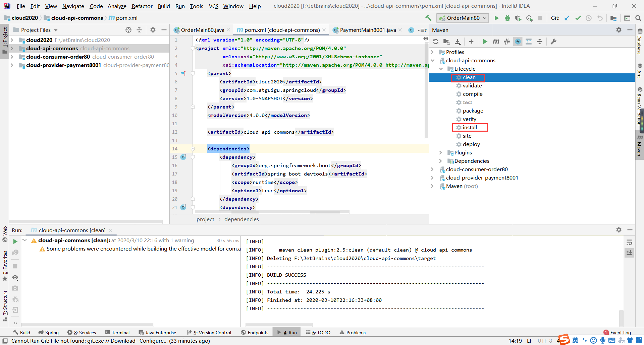
Task: Toggle Skip Tests mode in Maven toolbar
Action: (x=518, y=42)
